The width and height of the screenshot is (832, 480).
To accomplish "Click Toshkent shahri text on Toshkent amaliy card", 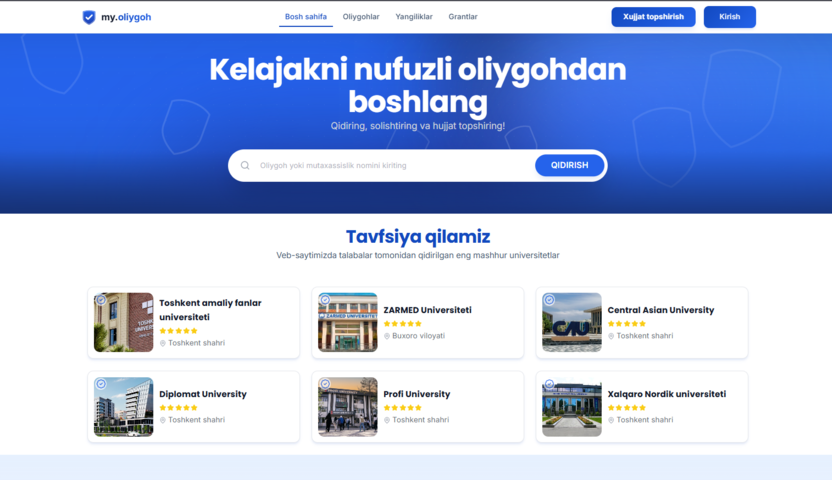I will pyautogui.click(x=196, y=343).
